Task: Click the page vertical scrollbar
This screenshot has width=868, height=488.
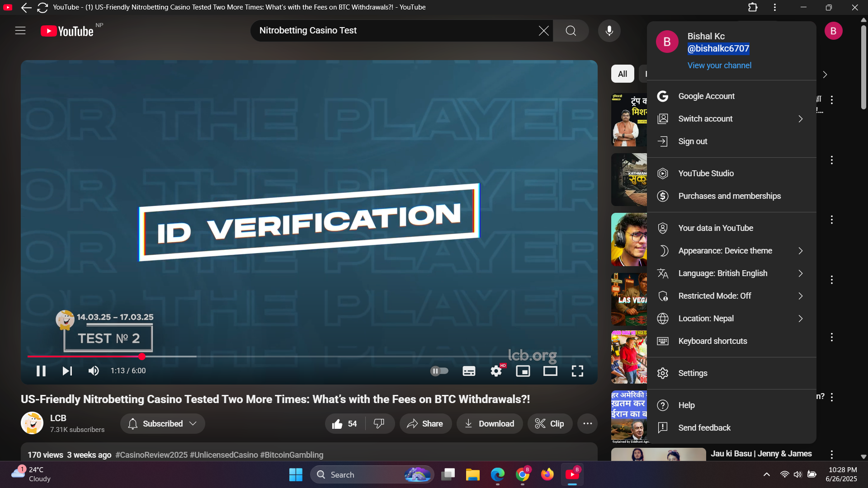Action: point(863,67)
